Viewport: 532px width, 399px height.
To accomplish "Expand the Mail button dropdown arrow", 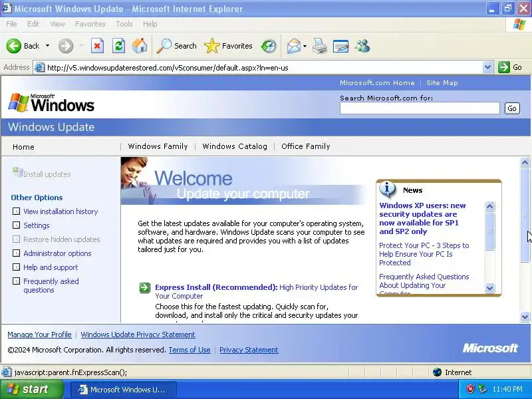I will (305, 46).
